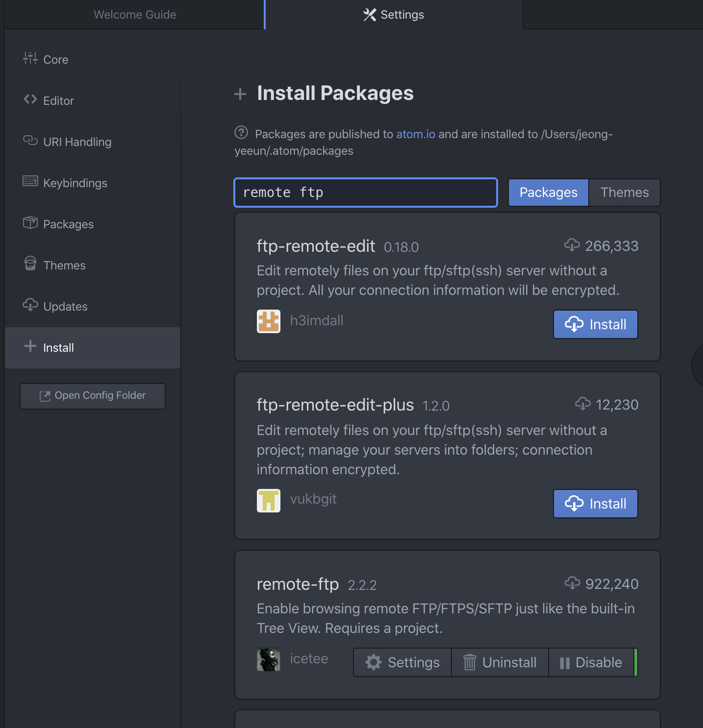Screen dimensions: 703x728
Task: Switch to the Welcome Guide tab
Action: (135, 15)
